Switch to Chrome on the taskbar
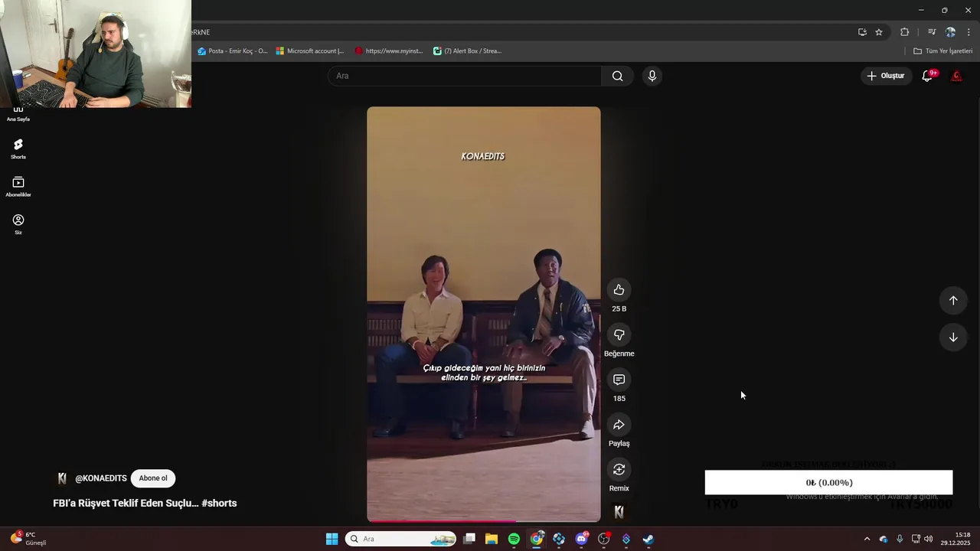This screenshot has height=551, width=980. (x=537, y=539)
